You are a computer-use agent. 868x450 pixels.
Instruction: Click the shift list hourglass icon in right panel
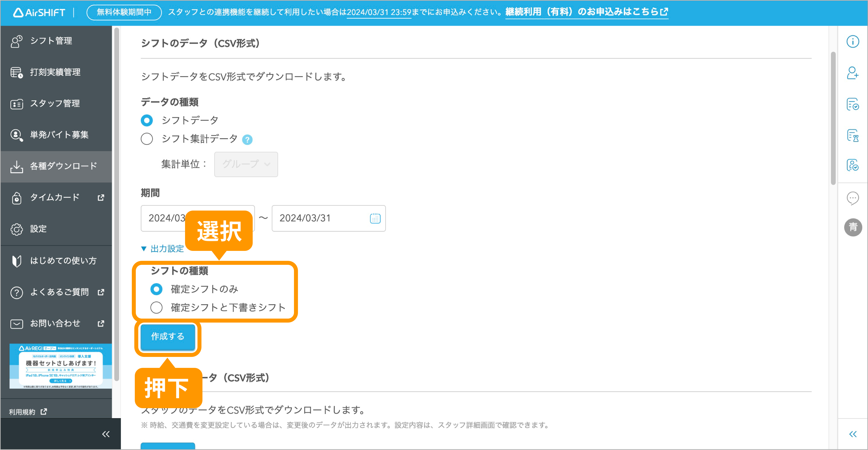(853, 135)
